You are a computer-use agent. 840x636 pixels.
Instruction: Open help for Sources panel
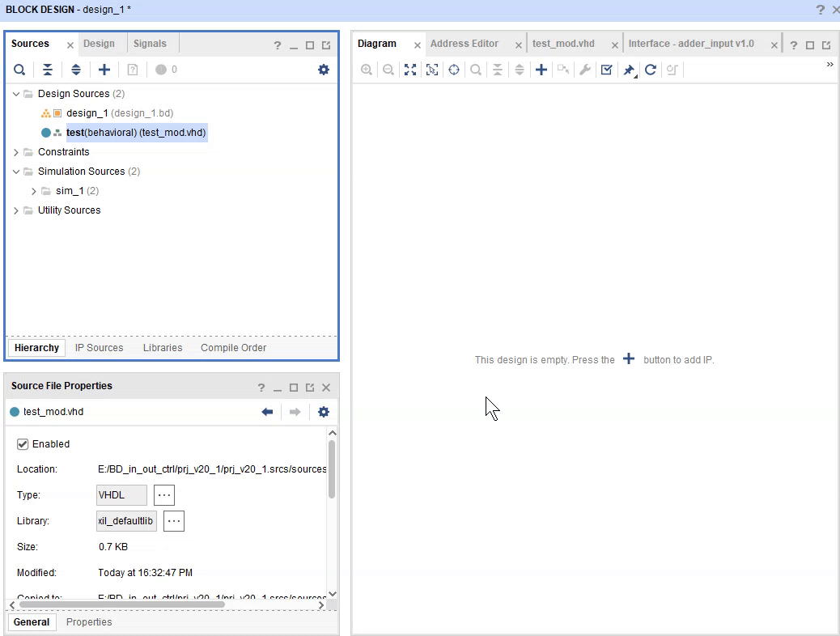pyautogui.click(x=277, y=45)
